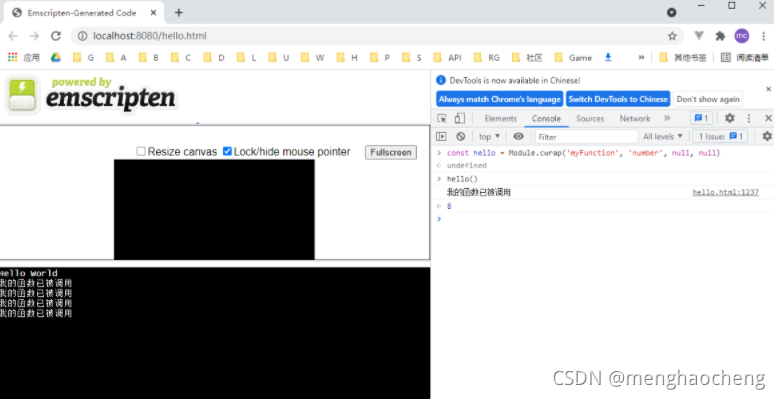The height and width of the screenshot is (399, 780).
Task: Click the Hello World output line
Action: [x=29, y=273]
